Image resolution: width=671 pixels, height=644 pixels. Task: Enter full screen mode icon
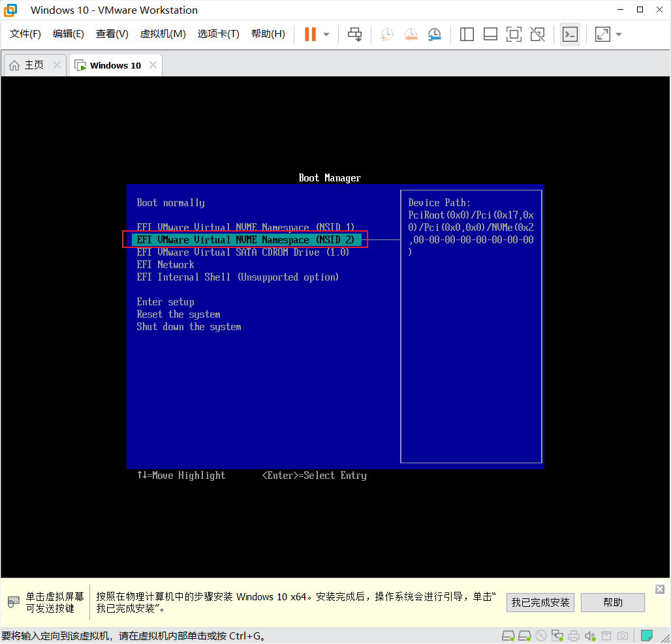pos(514,34)
